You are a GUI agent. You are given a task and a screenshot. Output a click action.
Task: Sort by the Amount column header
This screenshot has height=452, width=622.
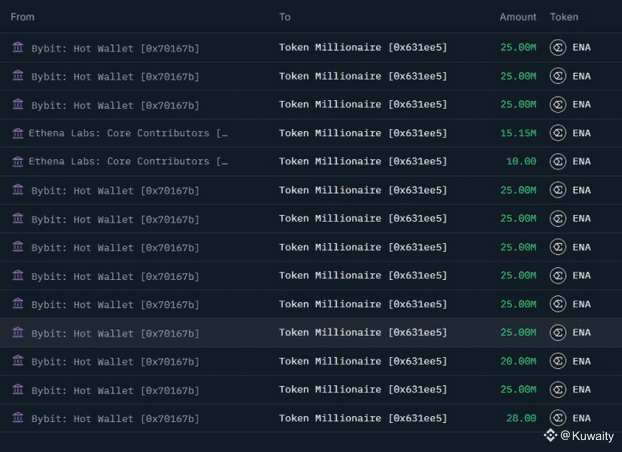pyautogui.click(x=518, y=17)
